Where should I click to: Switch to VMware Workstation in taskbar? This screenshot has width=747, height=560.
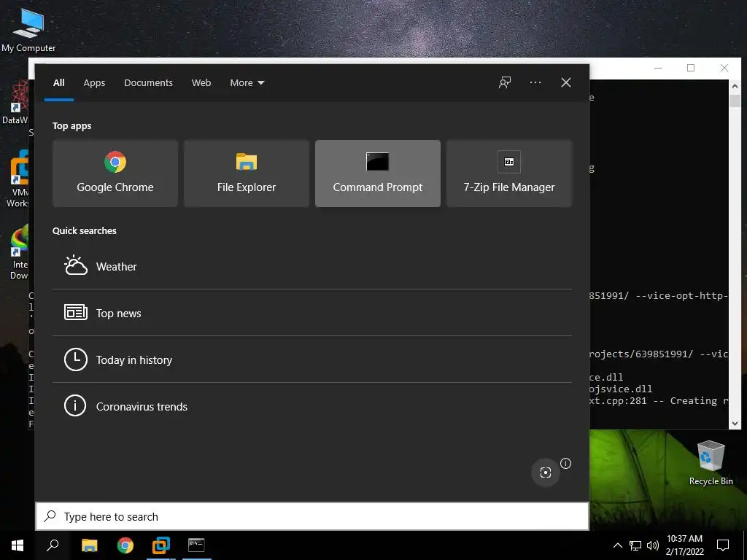tap(161, 545)
